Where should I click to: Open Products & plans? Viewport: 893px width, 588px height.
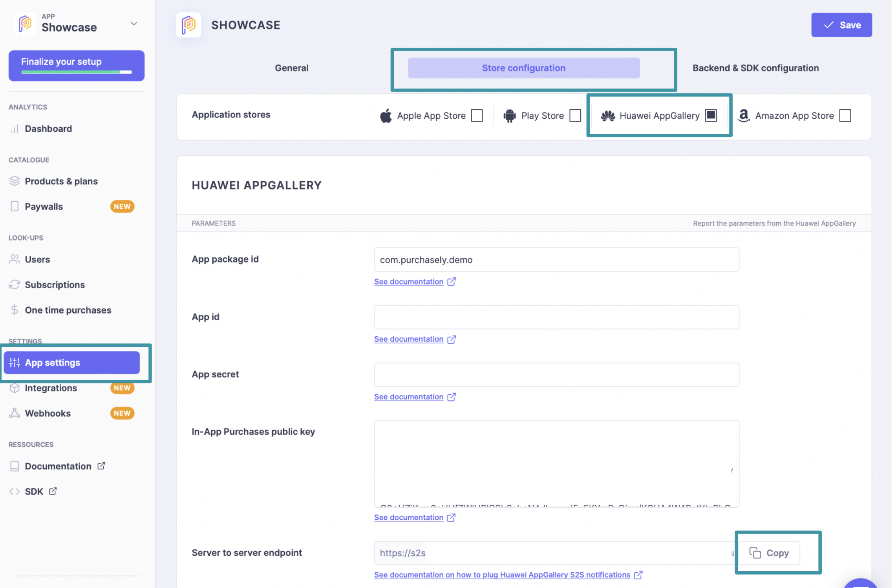point(61,181)
